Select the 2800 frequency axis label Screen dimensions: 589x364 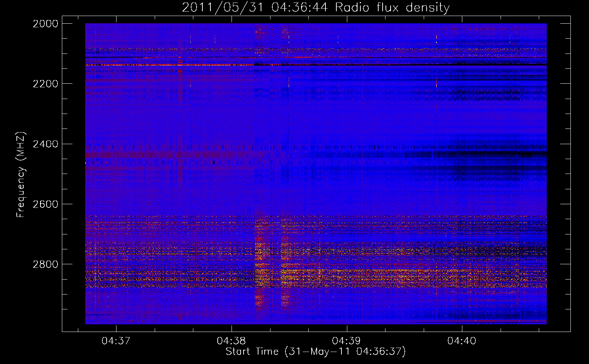46,264
